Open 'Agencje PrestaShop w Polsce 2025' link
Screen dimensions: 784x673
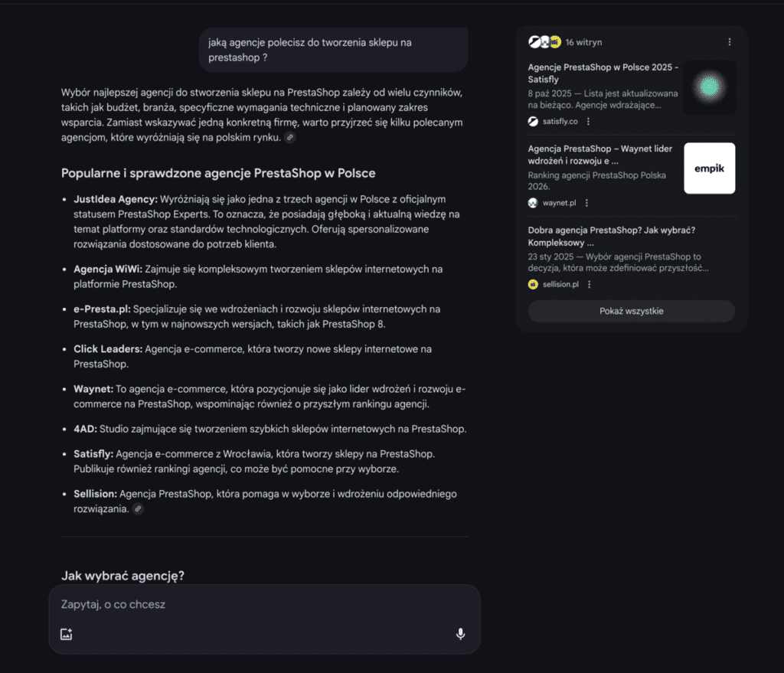(603, 73)
